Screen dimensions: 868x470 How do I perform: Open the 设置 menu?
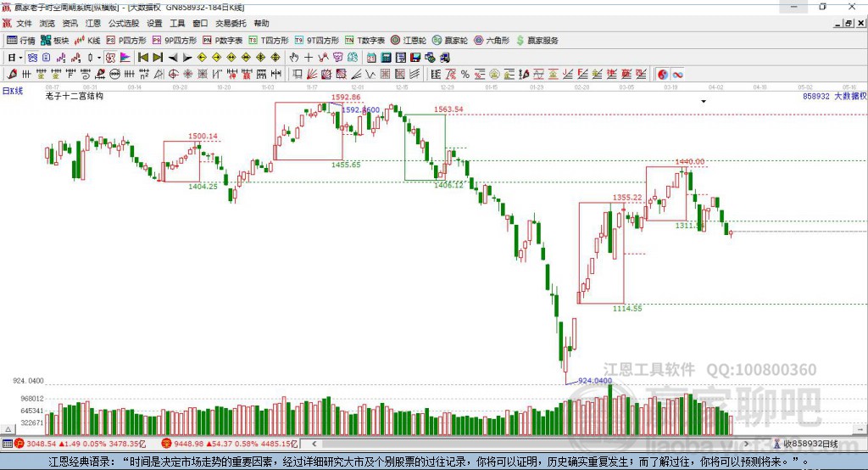154,23
